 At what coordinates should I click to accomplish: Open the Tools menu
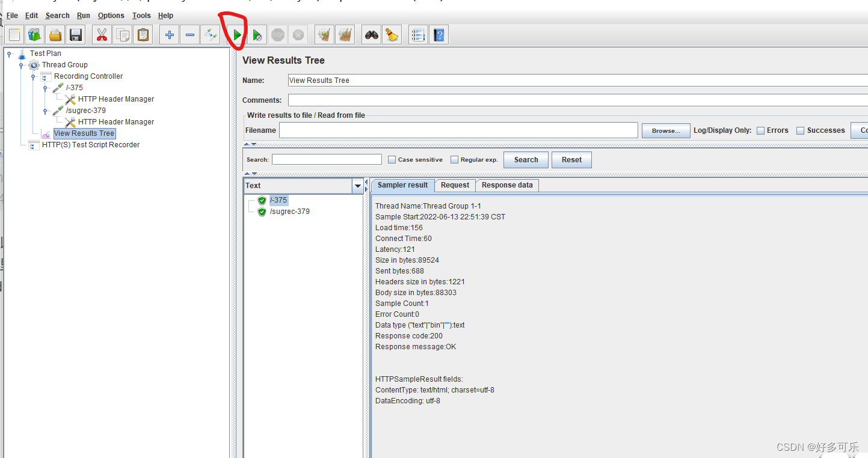click(141, 16)
